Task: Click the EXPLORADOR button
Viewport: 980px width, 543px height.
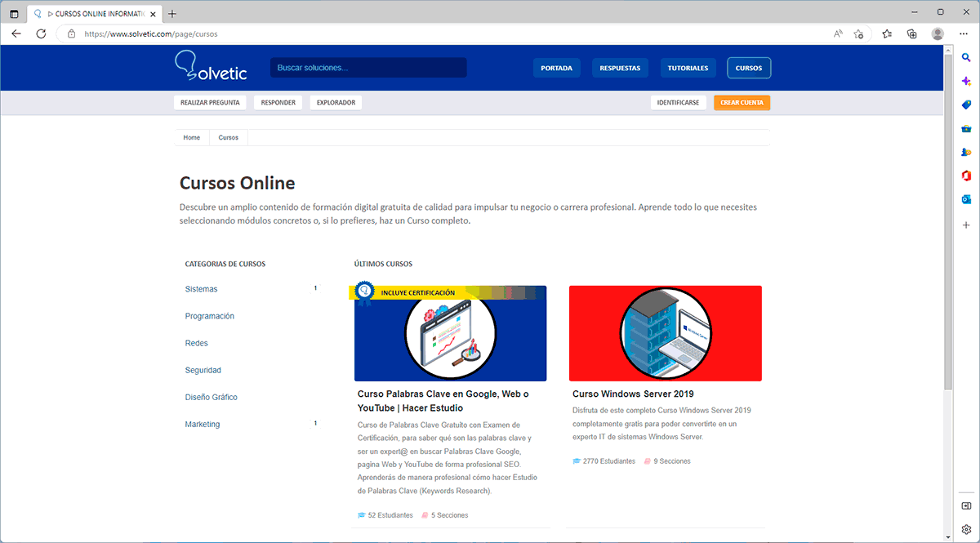Action: [x=336, y=103]
